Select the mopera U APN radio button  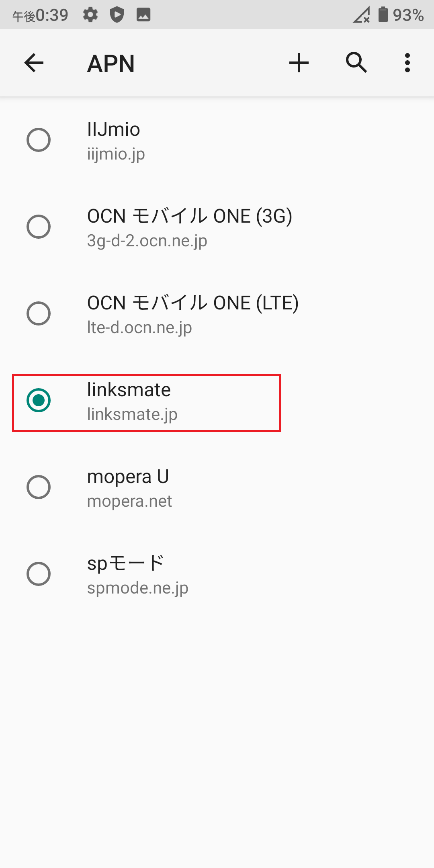(39, 487)
